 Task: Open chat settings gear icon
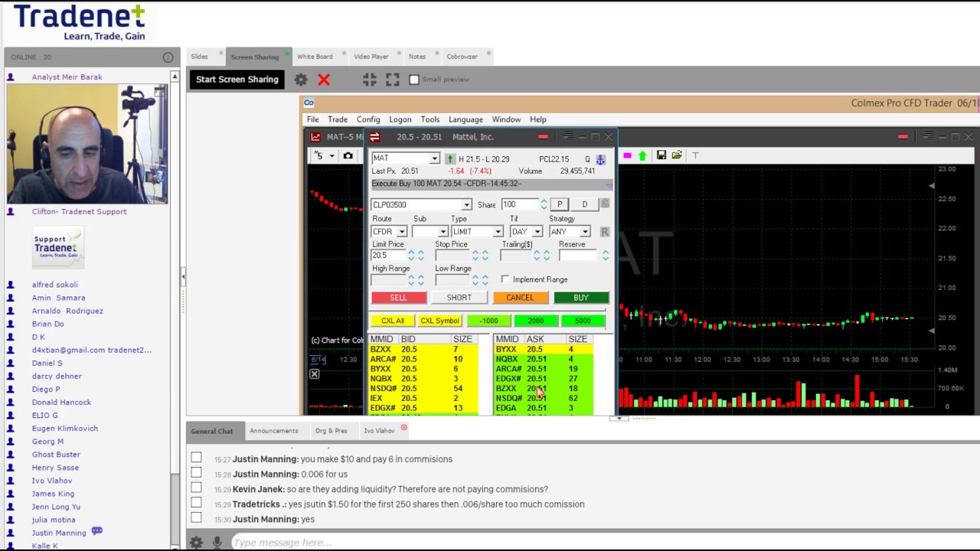[x=197, y=543]
